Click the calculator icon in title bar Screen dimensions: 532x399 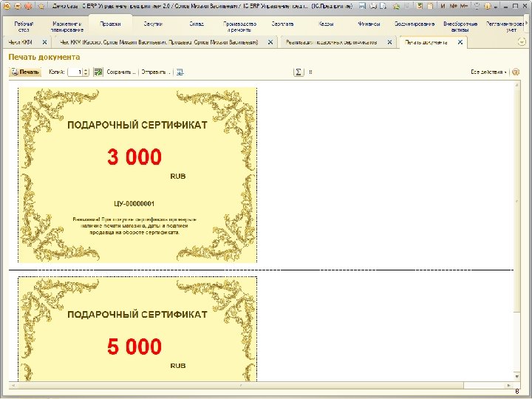pos(420,6)
